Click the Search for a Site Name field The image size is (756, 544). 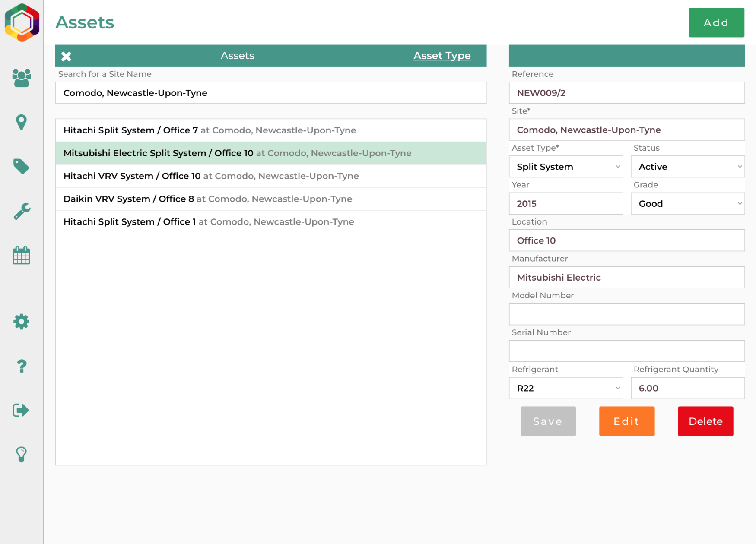(x=271, y=93)
